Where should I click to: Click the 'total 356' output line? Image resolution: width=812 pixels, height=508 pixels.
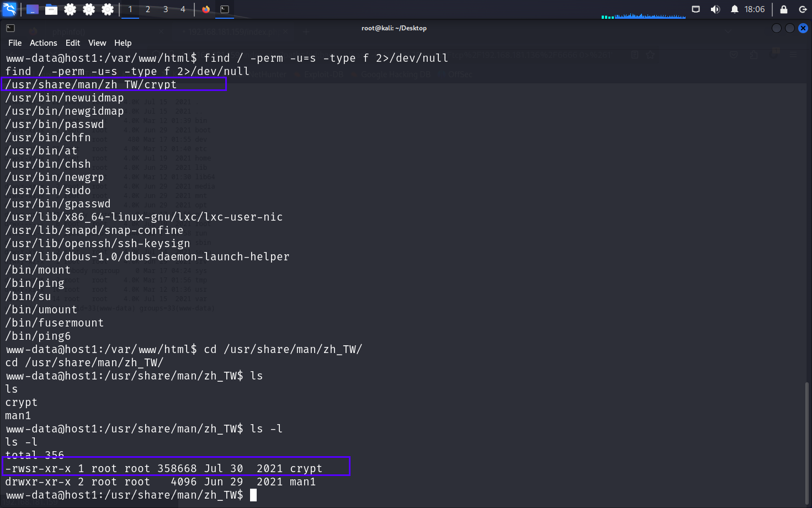[x=35, y=455]
